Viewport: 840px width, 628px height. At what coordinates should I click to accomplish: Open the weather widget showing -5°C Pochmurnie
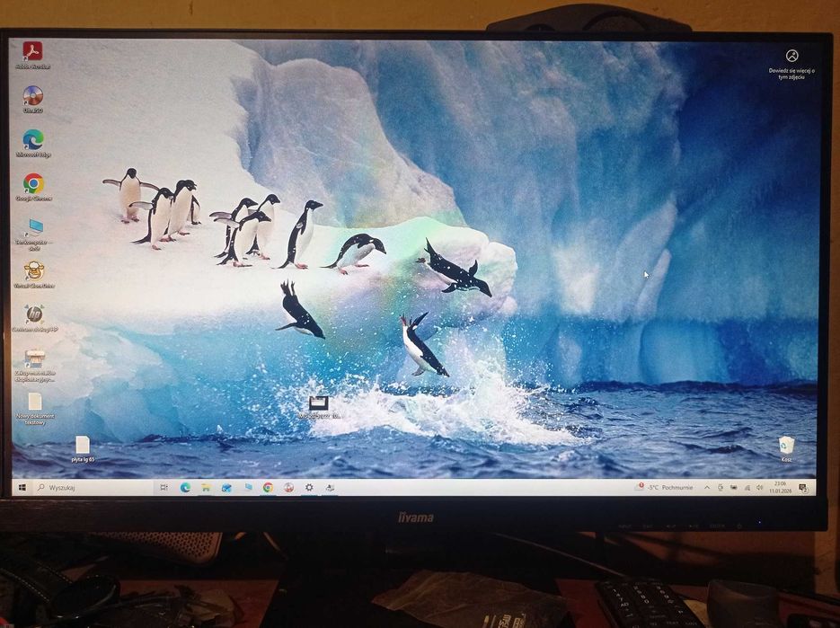664,488
